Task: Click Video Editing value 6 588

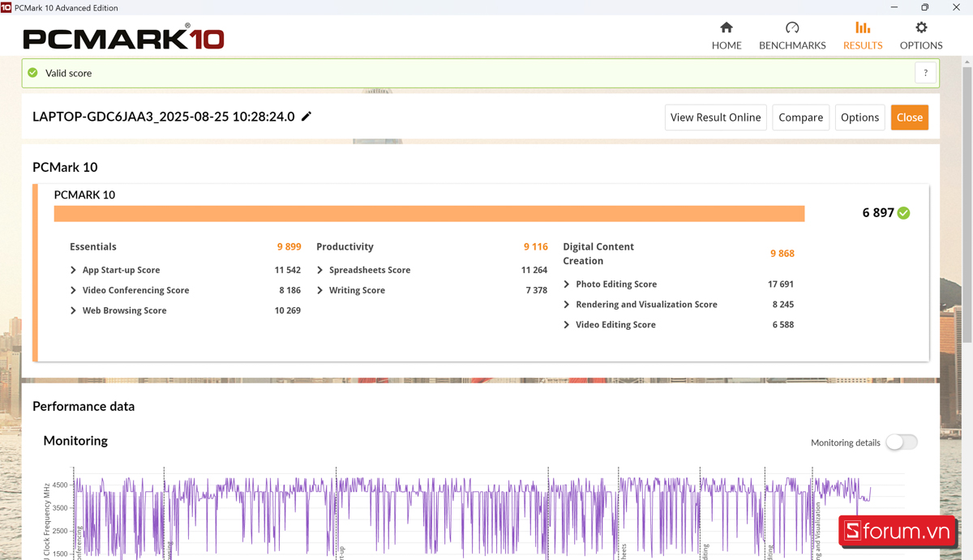Action: tap(783, 325)
